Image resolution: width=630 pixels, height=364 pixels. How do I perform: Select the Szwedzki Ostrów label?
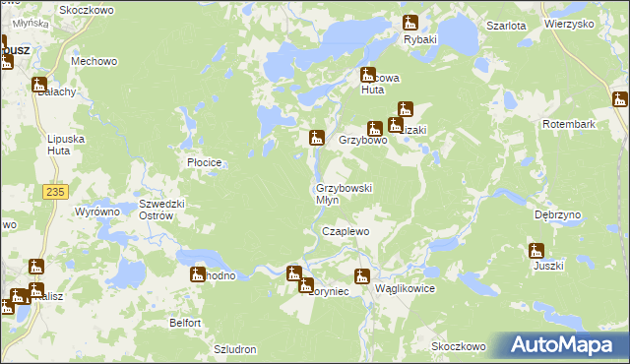161,210
